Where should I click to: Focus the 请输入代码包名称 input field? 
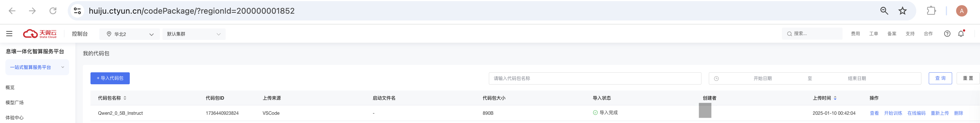tap(595, 78)
